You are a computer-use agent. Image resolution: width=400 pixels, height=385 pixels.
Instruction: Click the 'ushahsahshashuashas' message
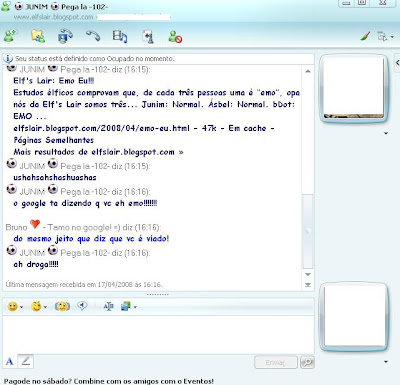pyautogui.click(x=55, y=177)
